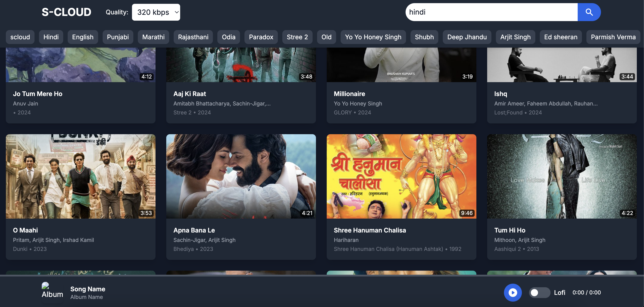
Task: Click the Ishq song title
Action: pos(501,94)
